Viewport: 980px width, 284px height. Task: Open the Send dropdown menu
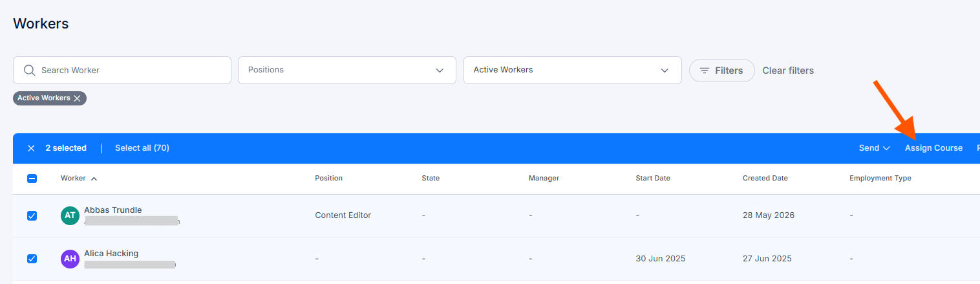coord(875,148)
